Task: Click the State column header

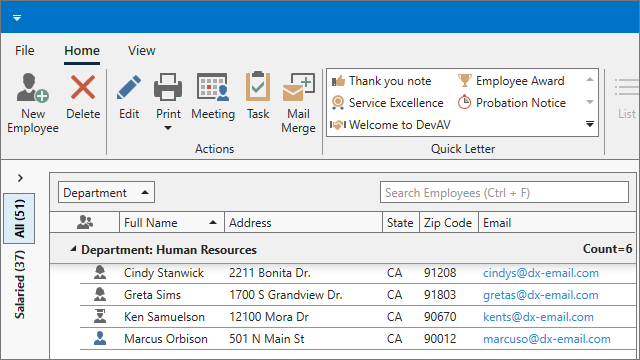Action: (x=401, y=222)
